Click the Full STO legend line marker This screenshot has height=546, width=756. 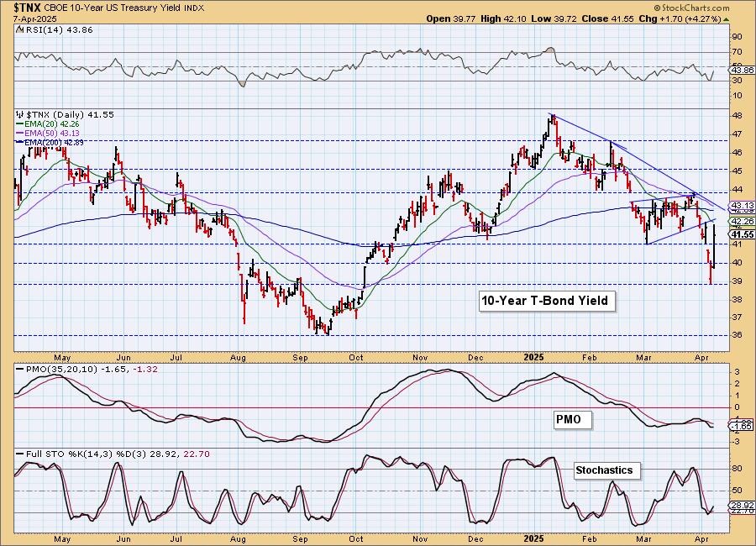pyautogui.click(x=20, y=454)
